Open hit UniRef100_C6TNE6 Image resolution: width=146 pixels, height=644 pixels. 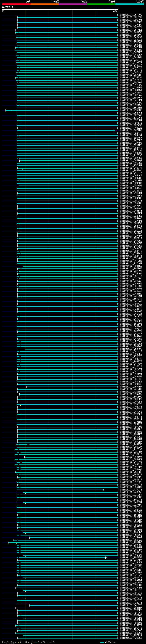coord(131,30)
